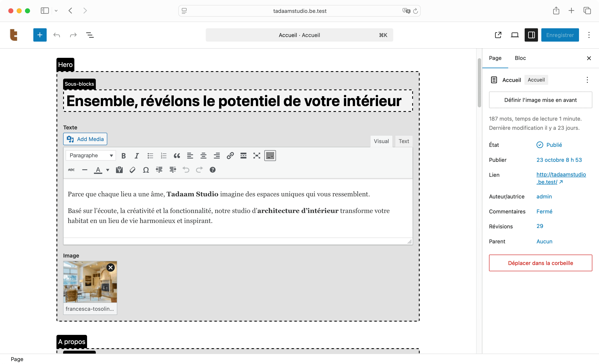Viewport: 599px width, 364px height.
Task: Select the fullscreen editing icon
Action: [256, 156]
